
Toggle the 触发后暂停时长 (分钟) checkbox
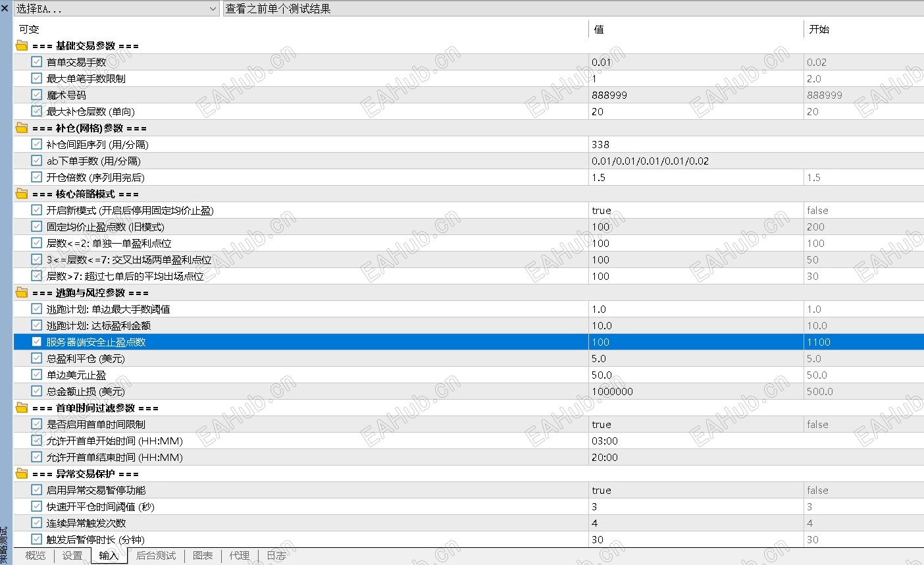pos(37,539)
